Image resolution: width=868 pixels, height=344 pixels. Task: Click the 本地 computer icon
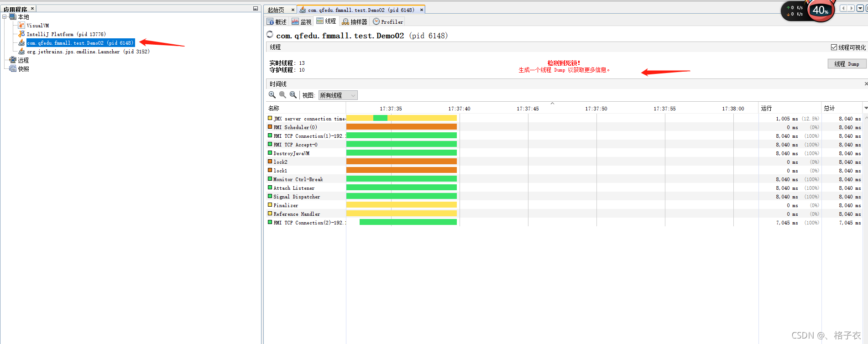(x=13, y=17)
